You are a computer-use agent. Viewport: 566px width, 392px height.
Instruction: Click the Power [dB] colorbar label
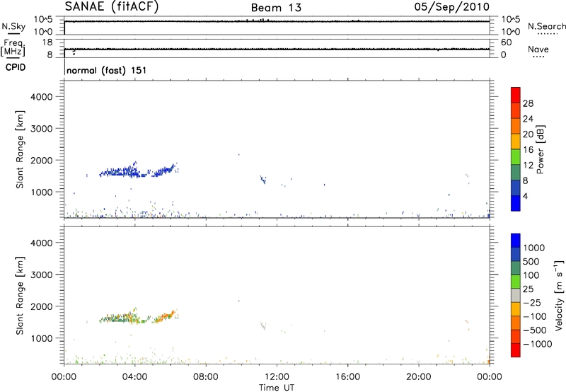(x=541, y=149)
